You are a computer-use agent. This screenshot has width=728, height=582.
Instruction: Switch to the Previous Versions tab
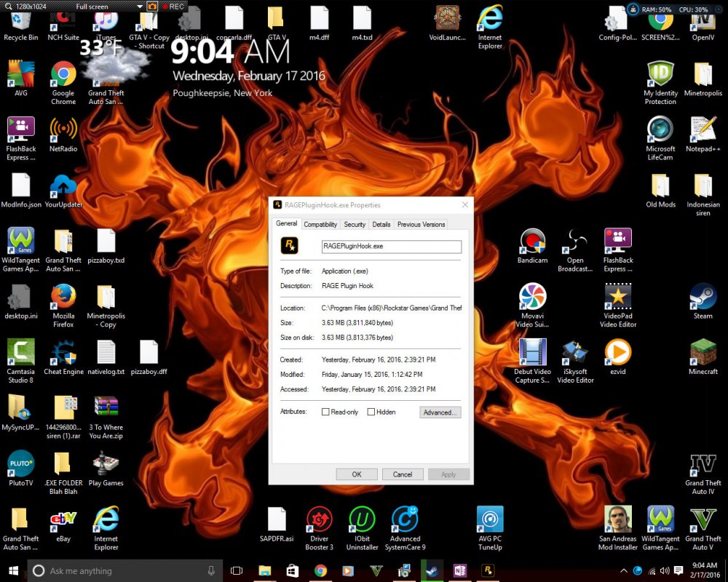pos(421,224)
